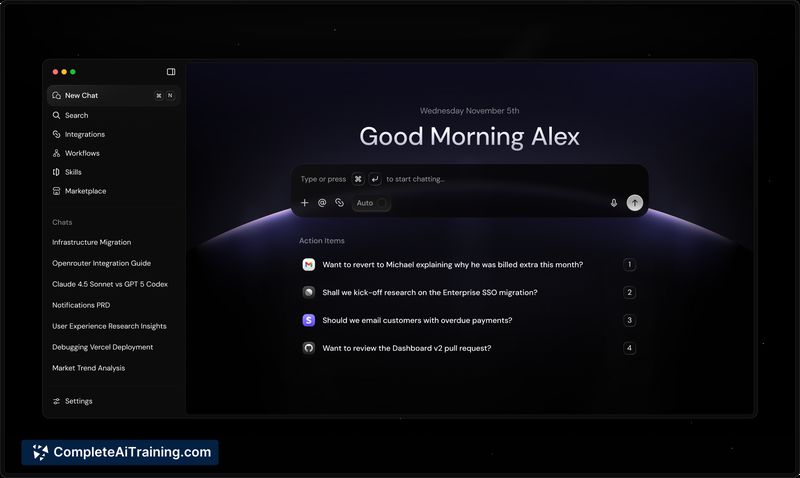
Task: Click the @ mention icon
Action: [322, 203]
